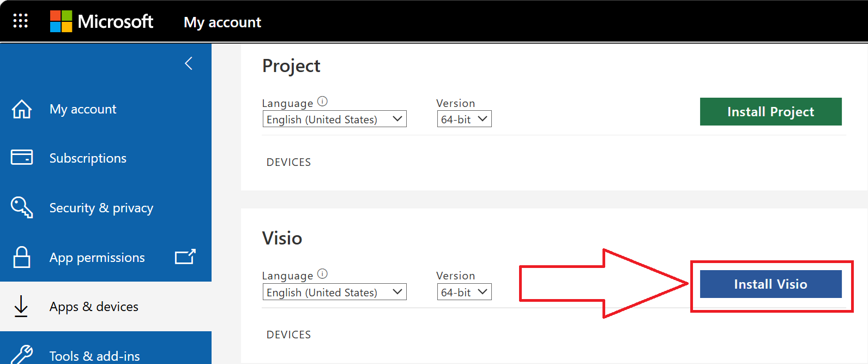Open the app launcher waffle grid icon
The height and width of the screenshot is (364, 868).
(x=20, y=21)
